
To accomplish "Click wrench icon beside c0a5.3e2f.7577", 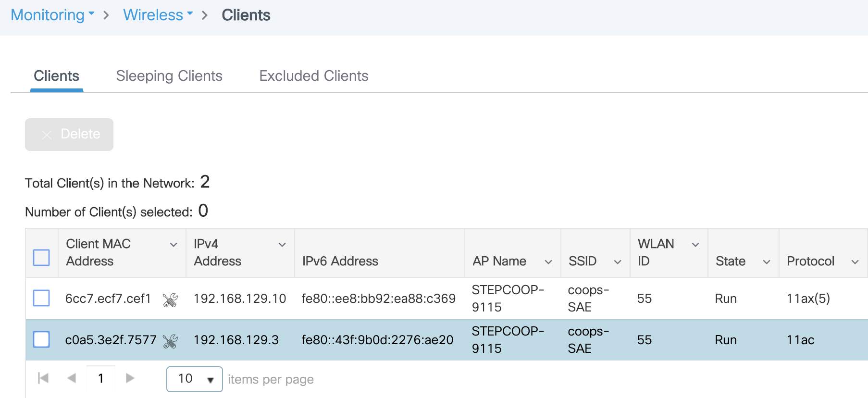I will 170,341.
